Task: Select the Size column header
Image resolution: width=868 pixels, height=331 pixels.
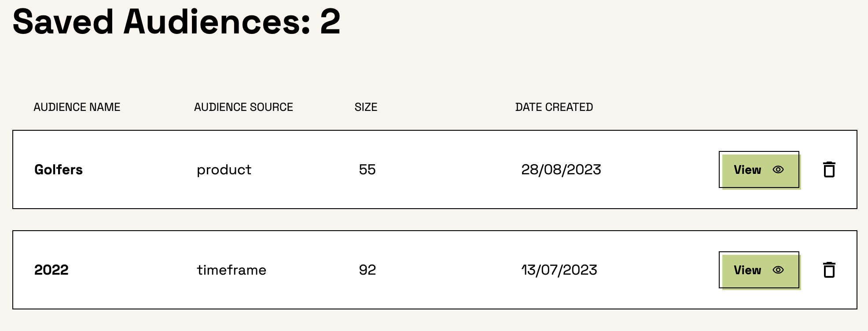Action: 366,107
